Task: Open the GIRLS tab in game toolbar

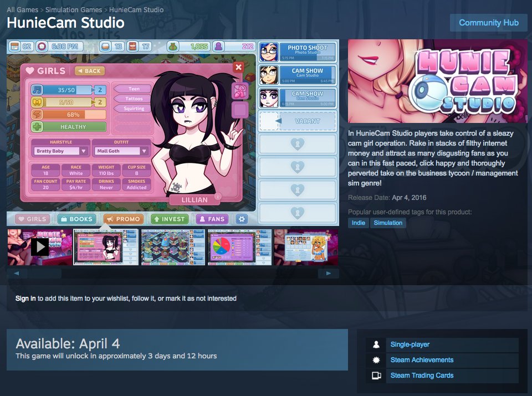Action: point(32,219)
